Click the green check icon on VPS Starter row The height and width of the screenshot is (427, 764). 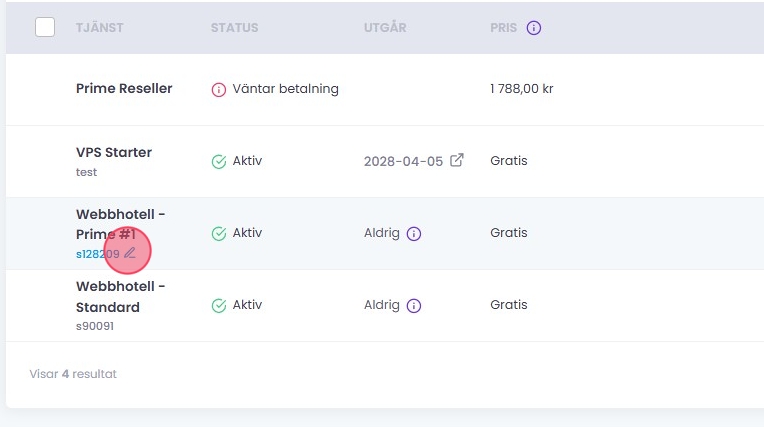click(219, 161)
